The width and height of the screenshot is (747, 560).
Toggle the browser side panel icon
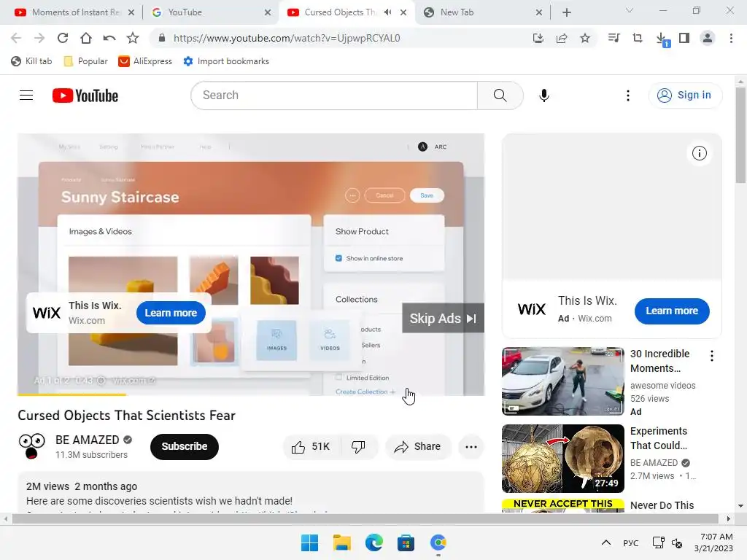(684, 38)
